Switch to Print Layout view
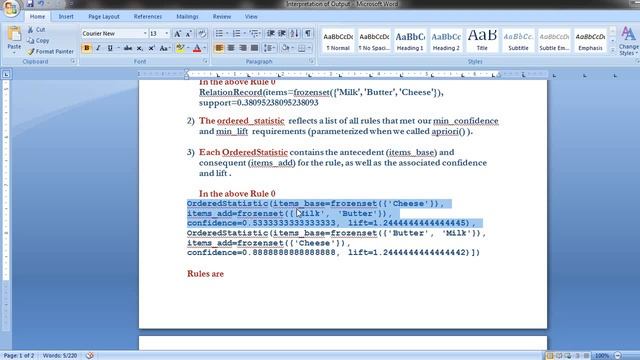Screen dimensions: 640x360 (x=550, y=356)
